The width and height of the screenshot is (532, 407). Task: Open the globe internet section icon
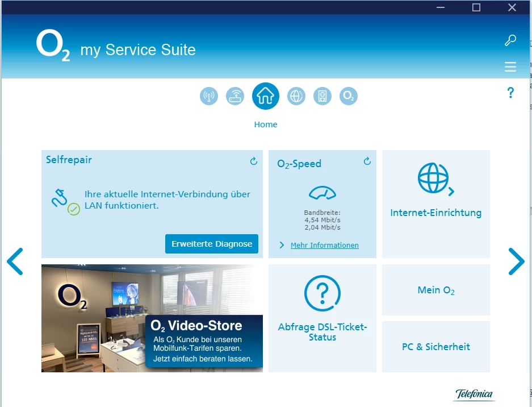click(x=296, y=96)
